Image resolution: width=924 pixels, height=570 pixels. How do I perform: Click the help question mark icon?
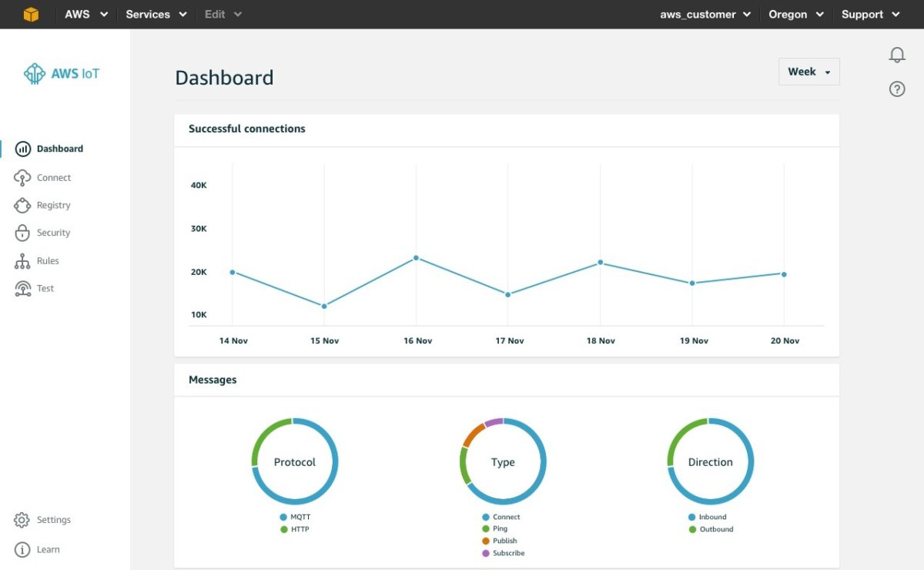pos(897,89)
